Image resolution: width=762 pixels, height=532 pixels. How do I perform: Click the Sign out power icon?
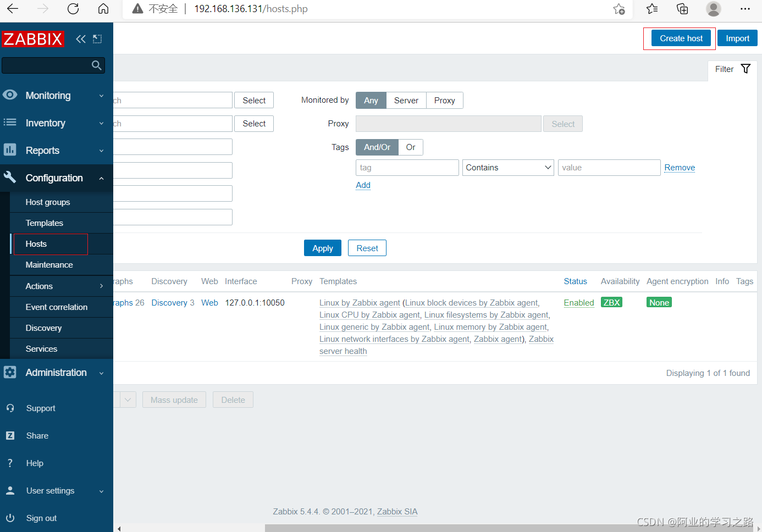click(x=10, y=518)
